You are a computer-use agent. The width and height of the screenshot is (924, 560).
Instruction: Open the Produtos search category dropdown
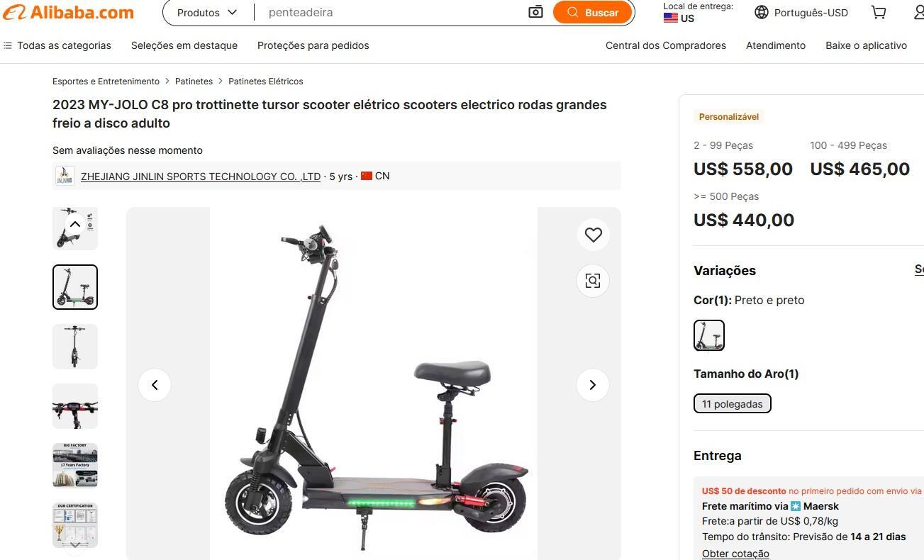[207, 13]
